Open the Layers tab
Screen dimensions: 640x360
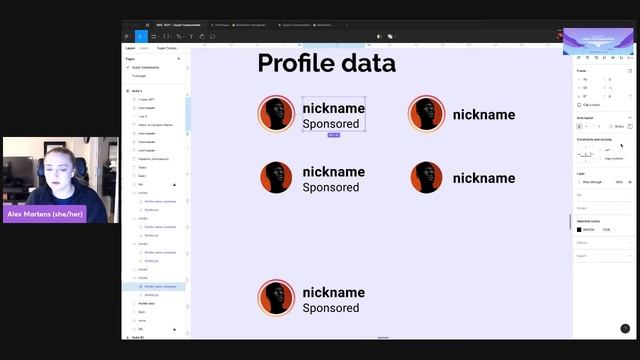(130, 48)
